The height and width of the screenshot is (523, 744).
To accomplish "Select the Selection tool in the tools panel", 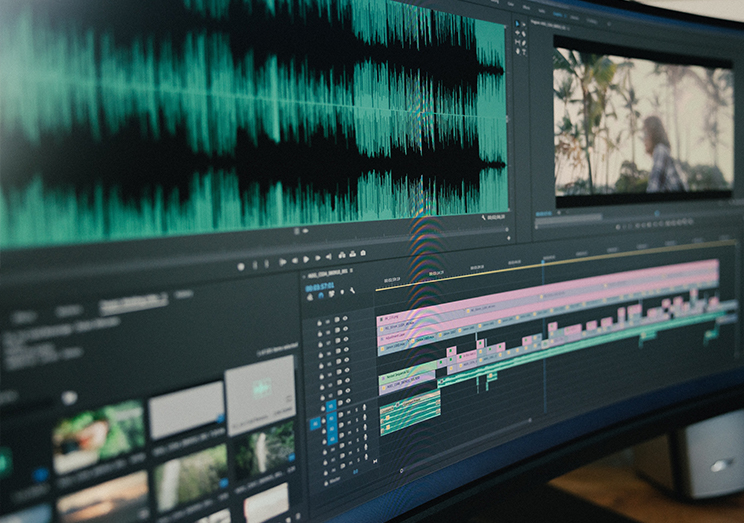I will (517, 23).
